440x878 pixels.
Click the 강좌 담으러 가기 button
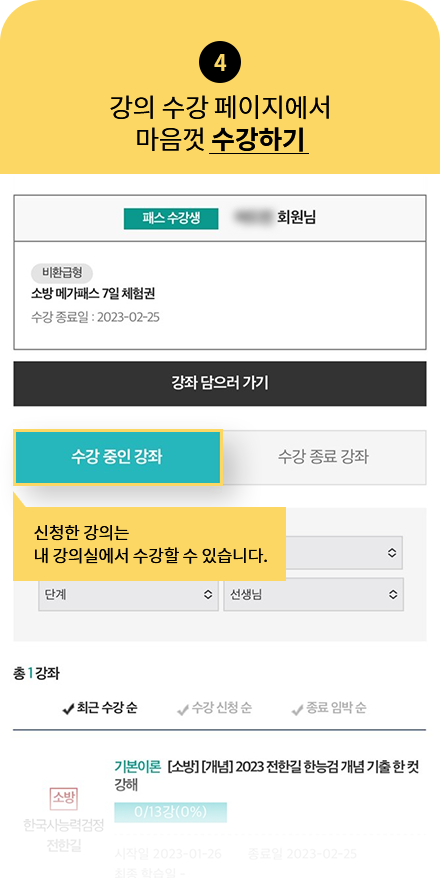220,384
